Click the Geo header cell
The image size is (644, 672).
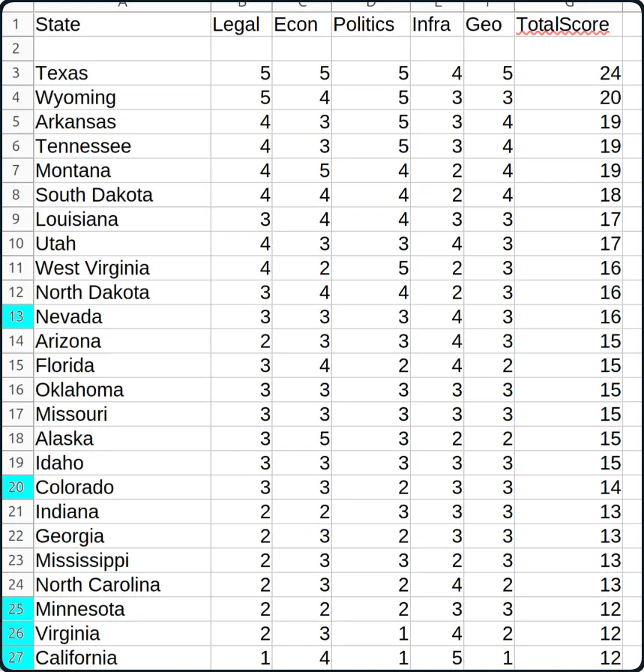pyautogui.click(x=489, y=25)
